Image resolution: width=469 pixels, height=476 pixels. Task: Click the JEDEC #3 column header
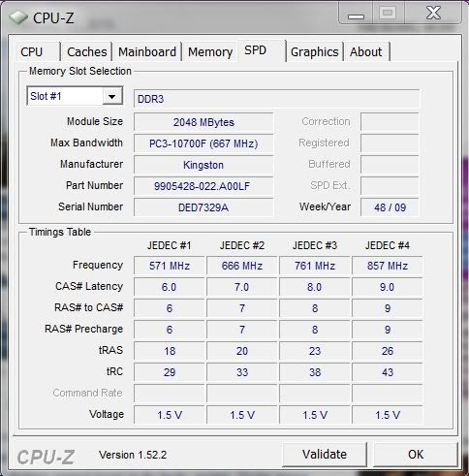pyautogui.click(x=315, y=245)
